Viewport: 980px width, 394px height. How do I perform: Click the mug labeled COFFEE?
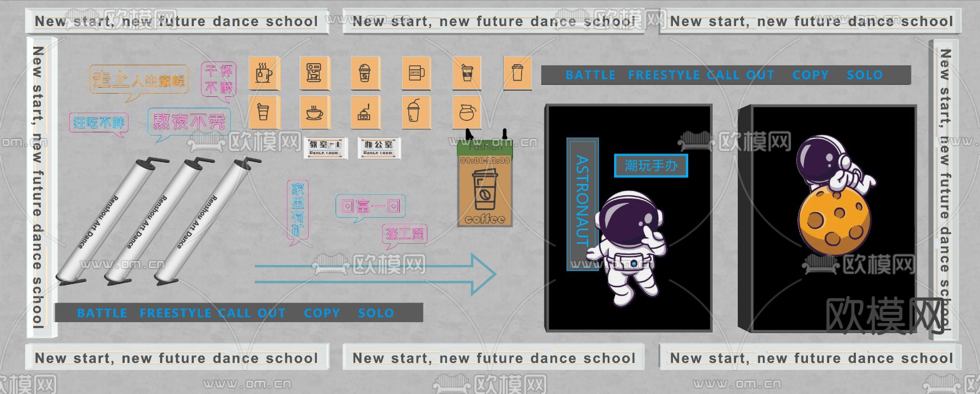coord(416,73)
